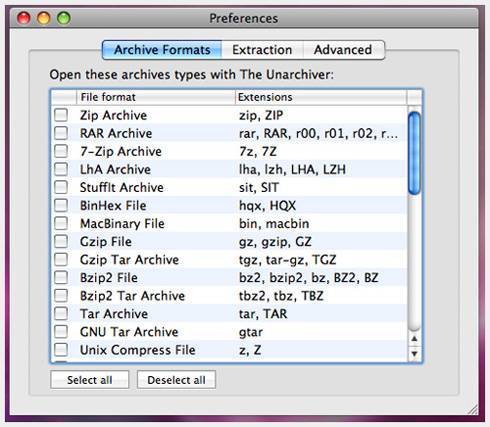Toggle the Gzip File checkbox

coord(61,241)
